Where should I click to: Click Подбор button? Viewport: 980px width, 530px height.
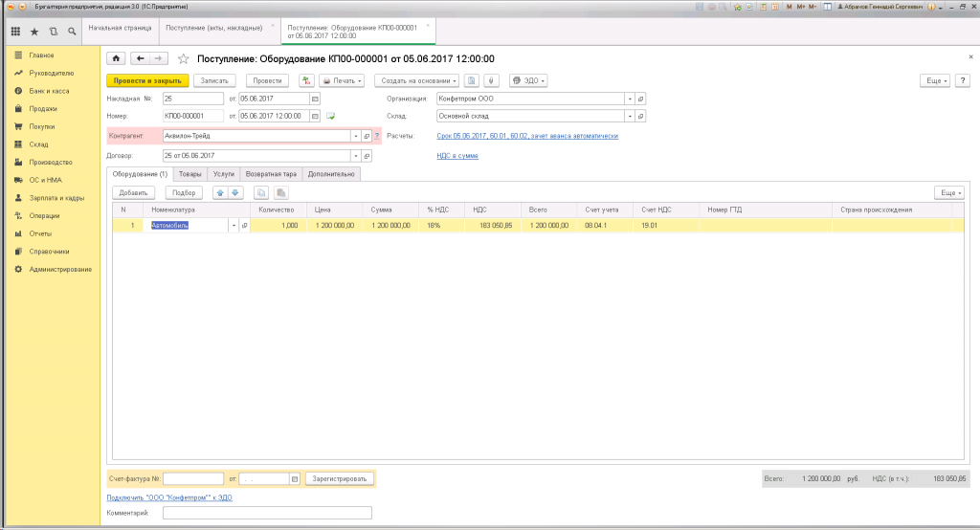184,193
